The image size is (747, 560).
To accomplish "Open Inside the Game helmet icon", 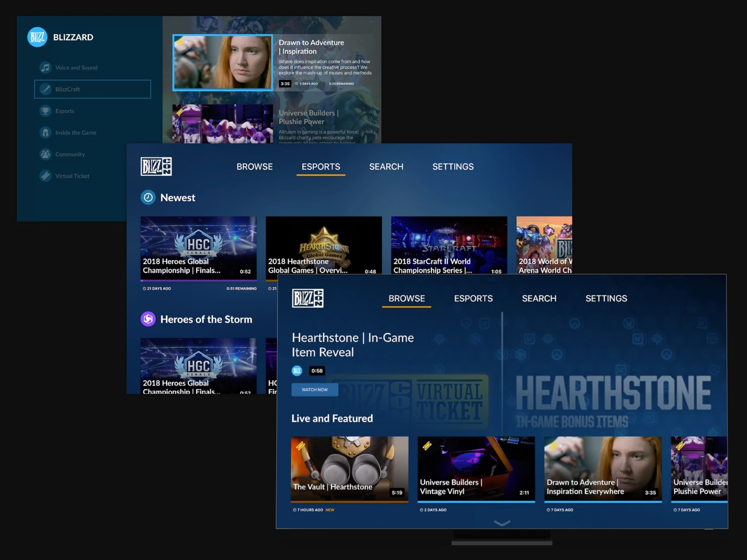I will [45, 133].
